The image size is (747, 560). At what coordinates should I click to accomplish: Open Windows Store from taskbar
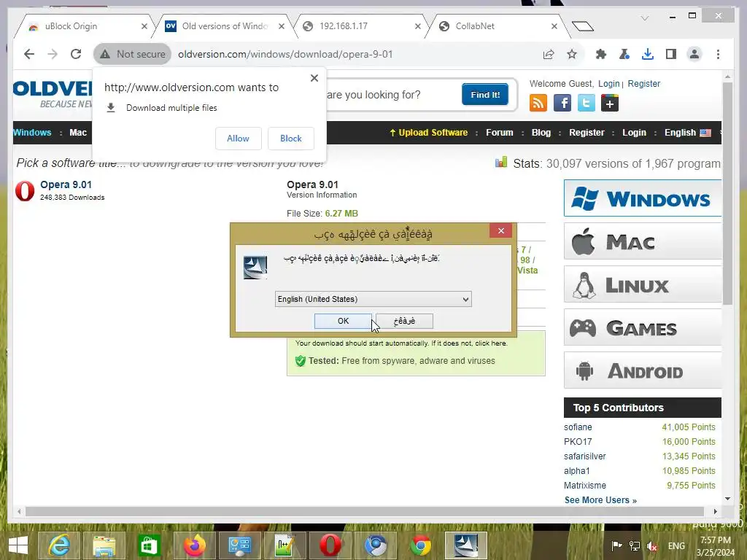pos(149,545)
